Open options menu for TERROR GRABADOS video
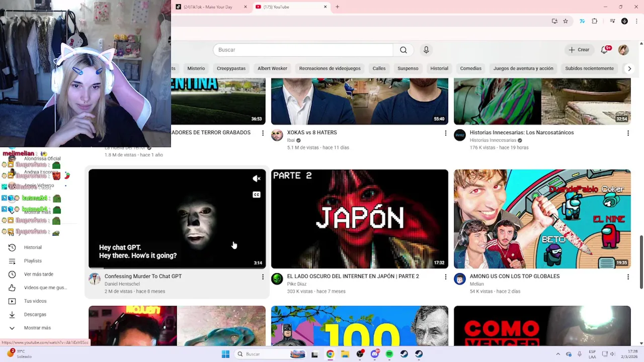 tap(263, 133)
